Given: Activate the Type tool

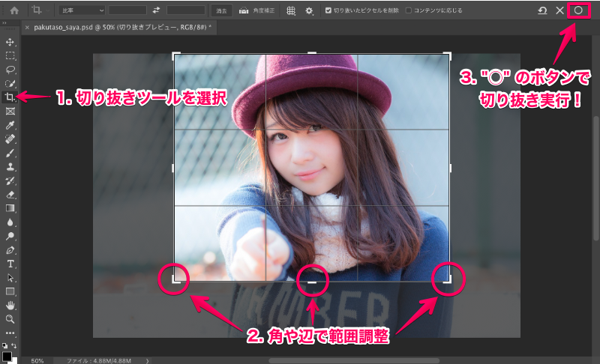Looking at the screenshot, I should coord(10,264).
